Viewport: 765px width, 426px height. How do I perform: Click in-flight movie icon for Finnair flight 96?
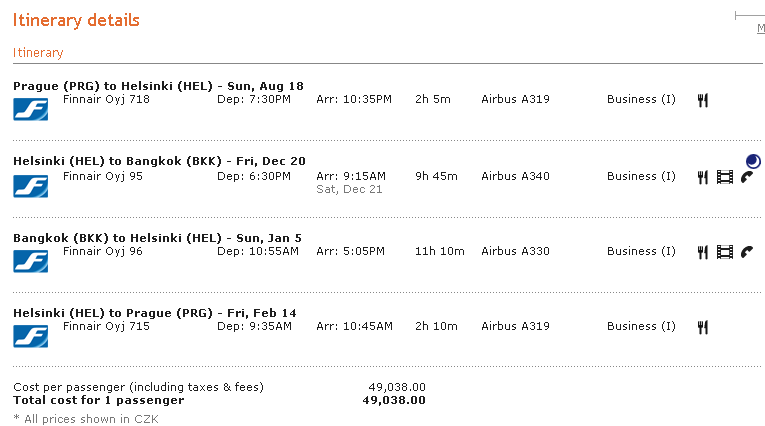pos(725,252)
